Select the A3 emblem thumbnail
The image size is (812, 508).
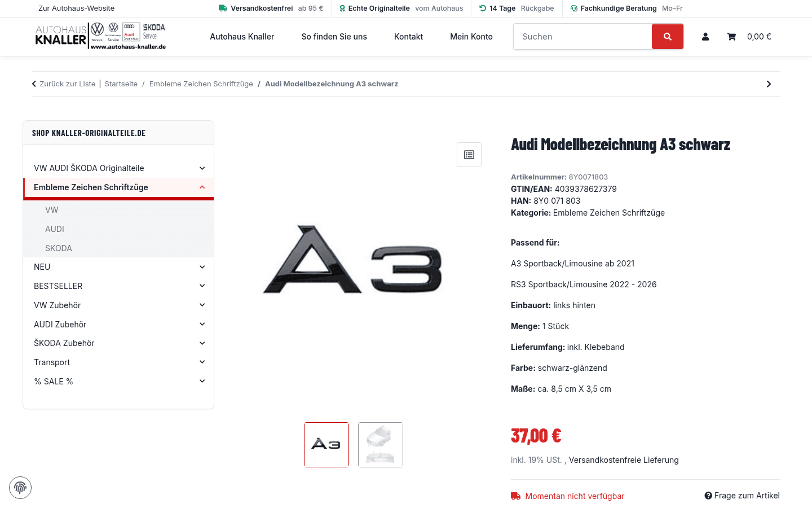coord(326,445)
